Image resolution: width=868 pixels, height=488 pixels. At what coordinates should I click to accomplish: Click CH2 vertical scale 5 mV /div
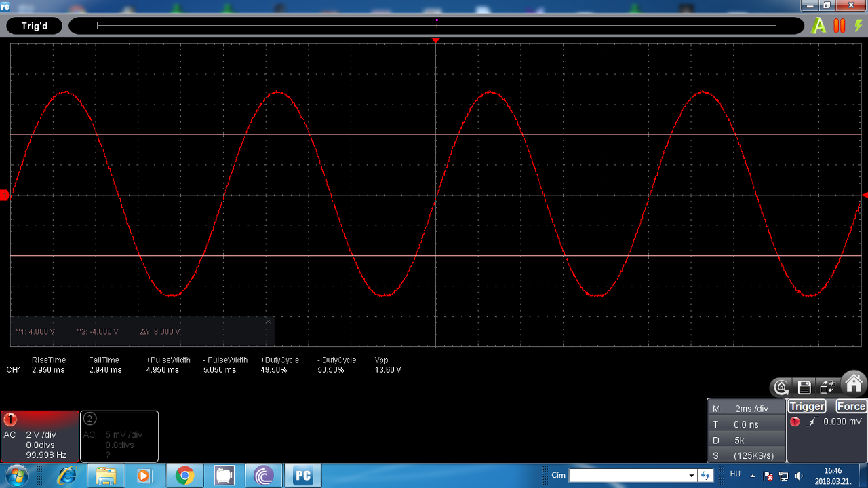coord(123,434)
